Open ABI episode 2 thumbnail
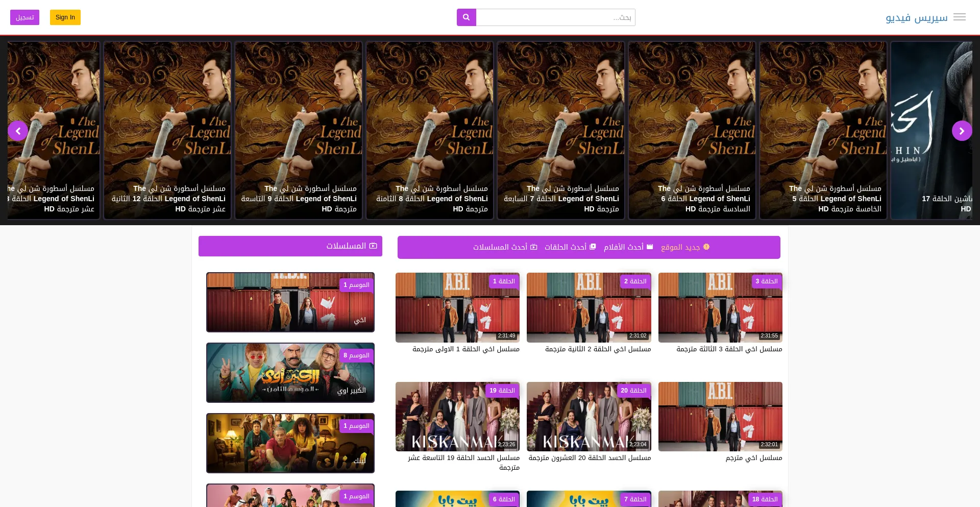This screenshot has height=507, width=980. pyautogui.click(x=589, y=307)
